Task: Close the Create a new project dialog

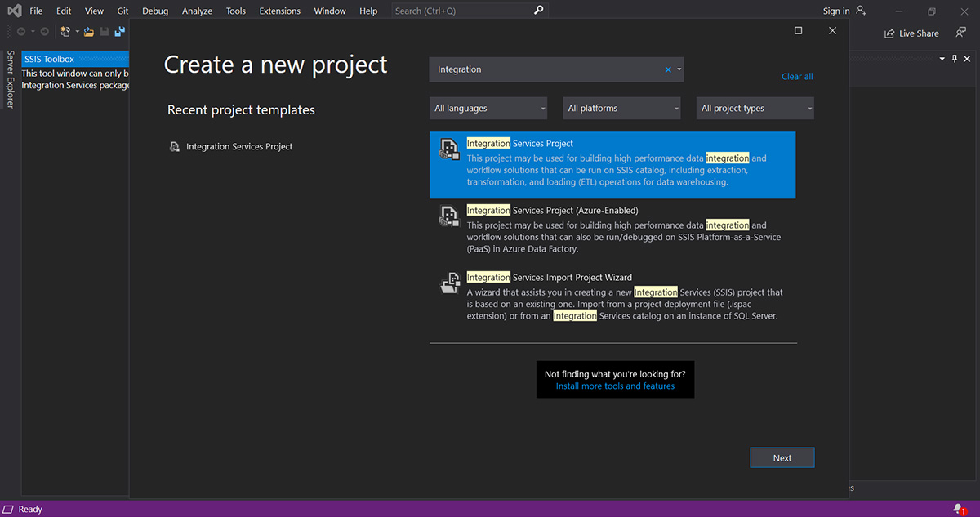Action: point(832,30)
